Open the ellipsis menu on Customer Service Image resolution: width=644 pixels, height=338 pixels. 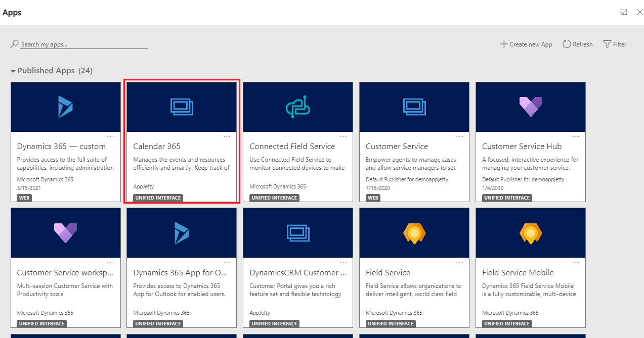pyautogui.click(x=459, y=136)
